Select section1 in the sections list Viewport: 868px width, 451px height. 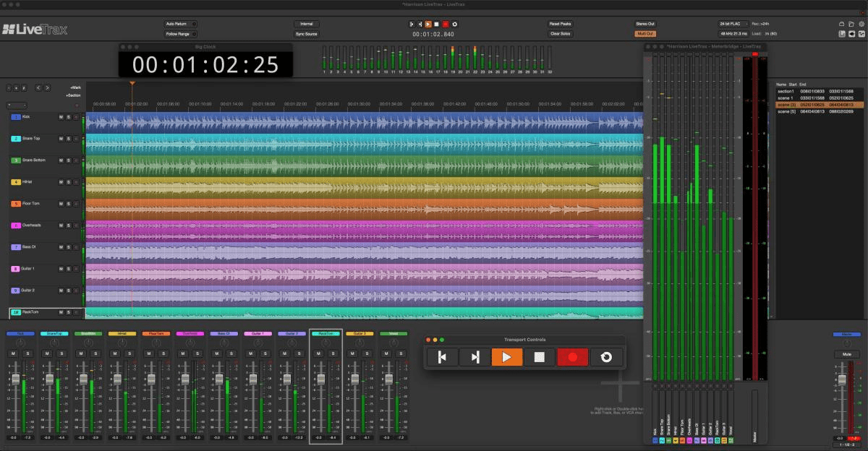(786, 92)
